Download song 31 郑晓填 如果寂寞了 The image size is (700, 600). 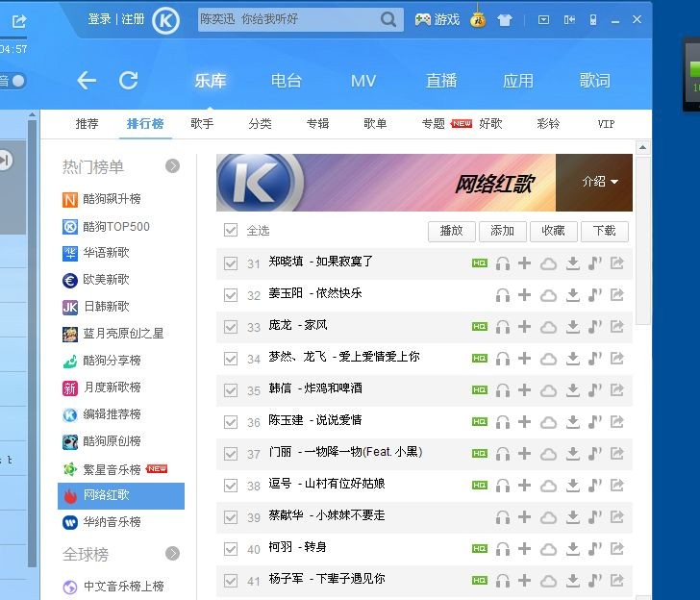coord(572,262)
